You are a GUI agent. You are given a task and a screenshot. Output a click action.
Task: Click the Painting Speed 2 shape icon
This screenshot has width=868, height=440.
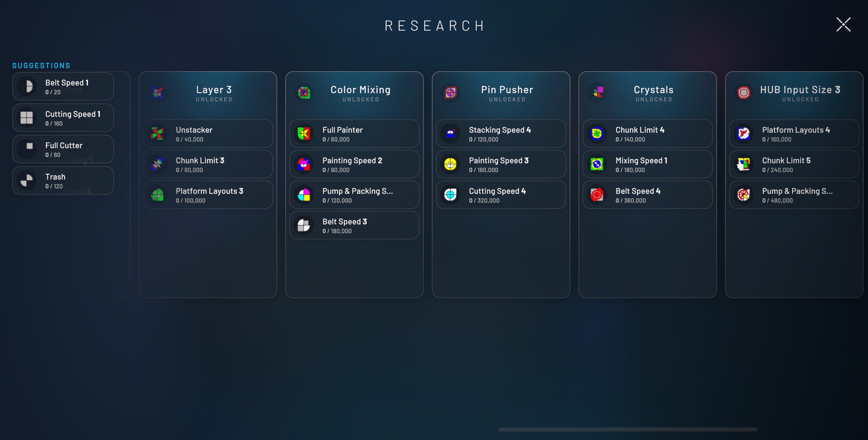[304, 164]
